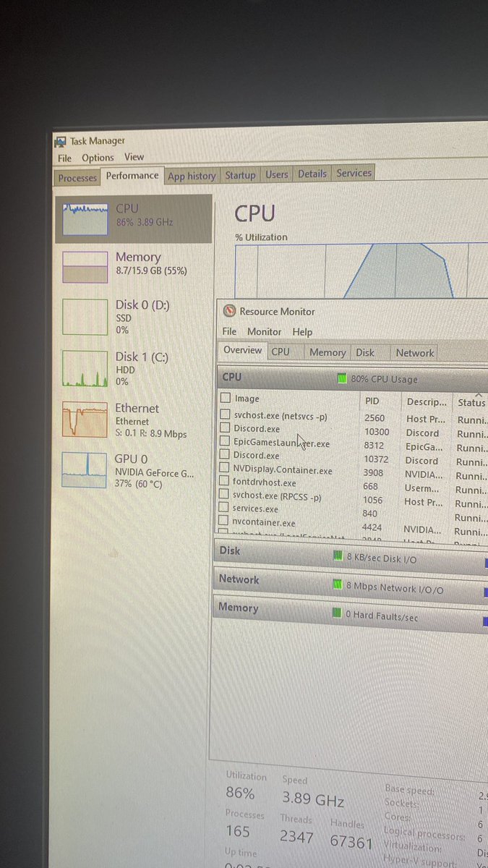Switch to the Memory tab in Resource Monitor
This screenshot has height=868, width=488.
pyautogui.click(x=328, y=352)
